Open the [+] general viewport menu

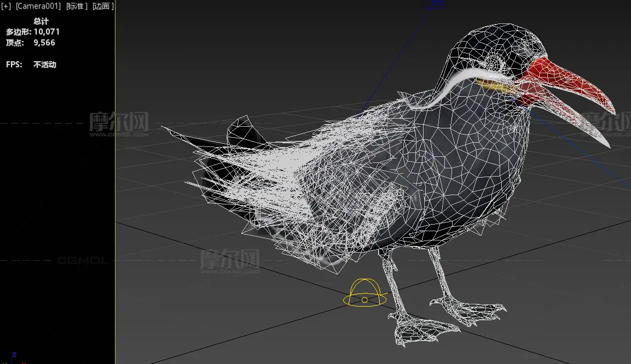[x=6, y=7]
